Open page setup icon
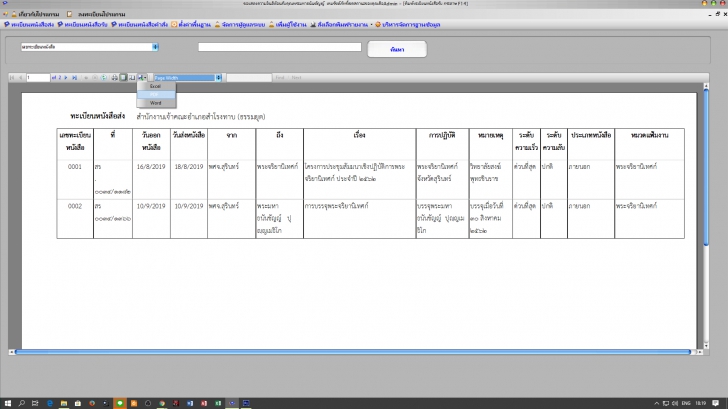This screenshot has width=728, height=409. coord(132,78)
